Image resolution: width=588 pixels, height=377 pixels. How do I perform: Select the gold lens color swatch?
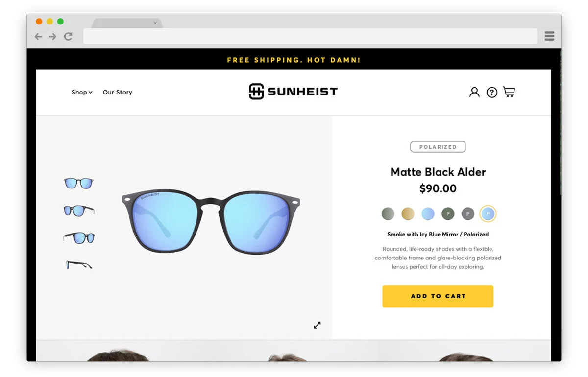tap(408, 214)
